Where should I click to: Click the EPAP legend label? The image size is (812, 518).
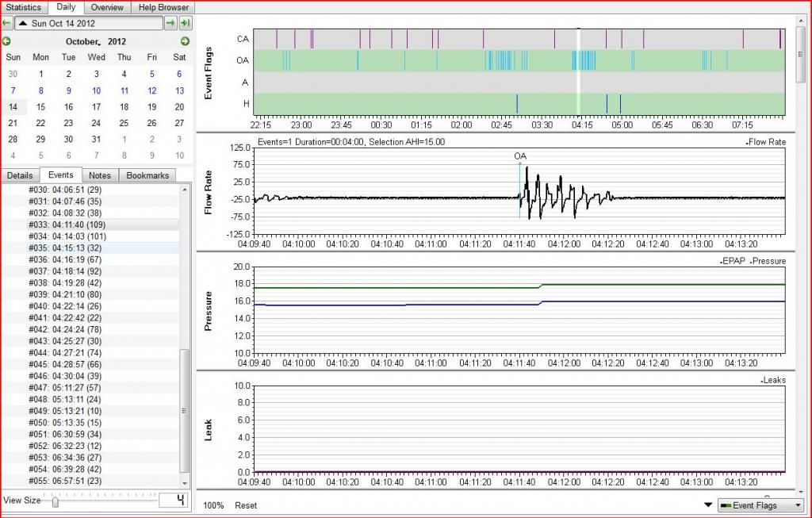click(x=733, y=261)
